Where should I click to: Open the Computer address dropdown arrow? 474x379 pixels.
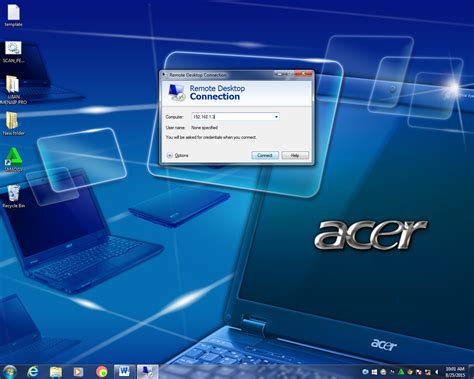(x=276, y=117)
